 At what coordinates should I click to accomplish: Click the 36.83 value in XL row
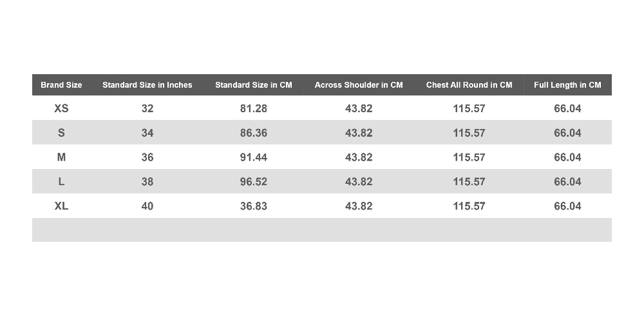coord(253,205)
